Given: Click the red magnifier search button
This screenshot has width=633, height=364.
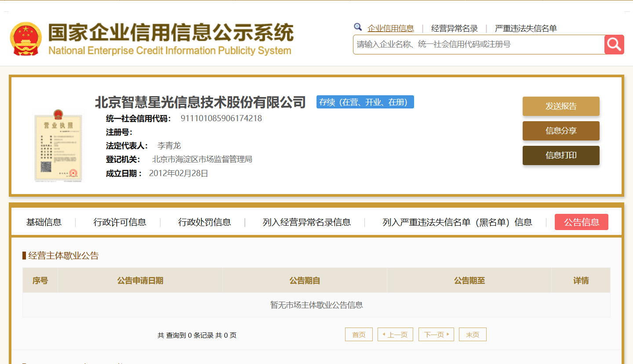Looking at the screenshot, I should (x=614, y=44).
